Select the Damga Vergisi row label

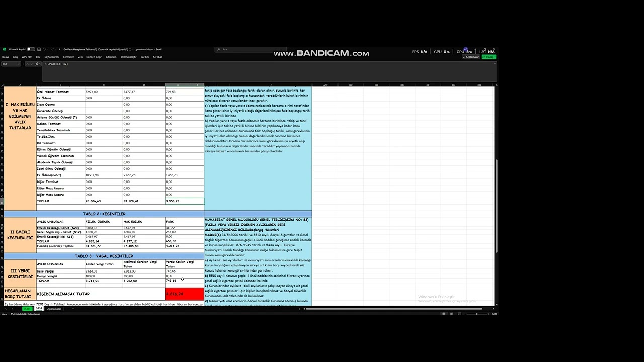point(60,276)
